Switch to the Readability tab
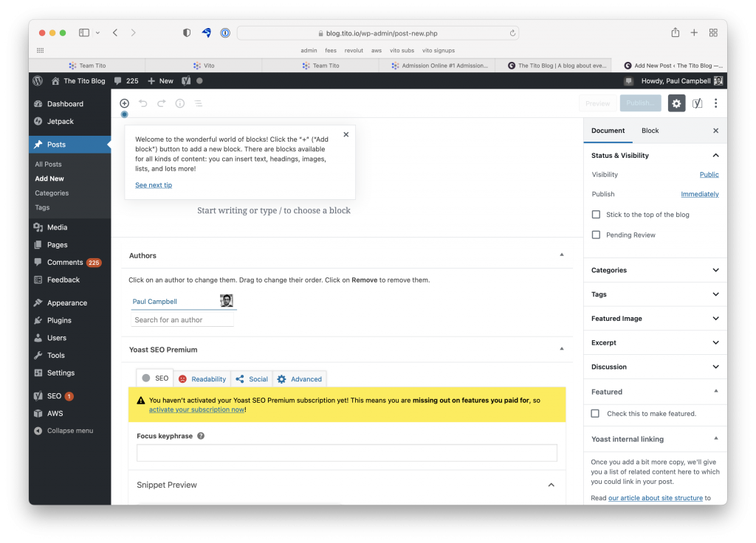This screenshot has width=756, height=543. tap(202, 378)
